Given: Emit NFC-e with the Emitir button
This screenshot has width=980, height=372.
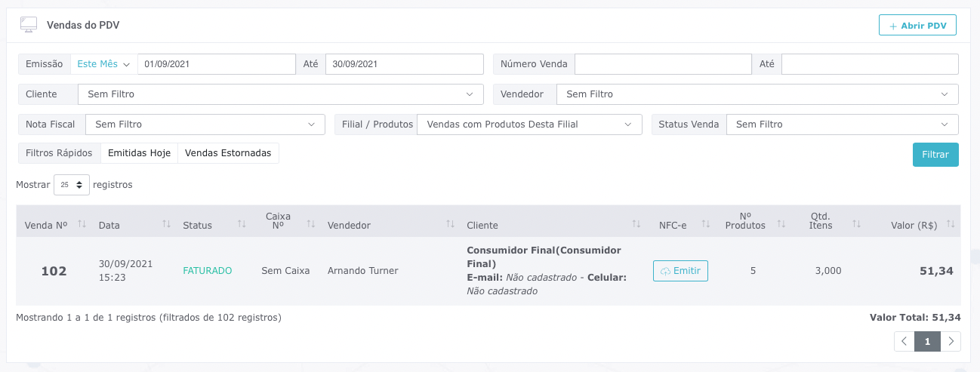Looking at the screenshot, I should tap(680, 270).
